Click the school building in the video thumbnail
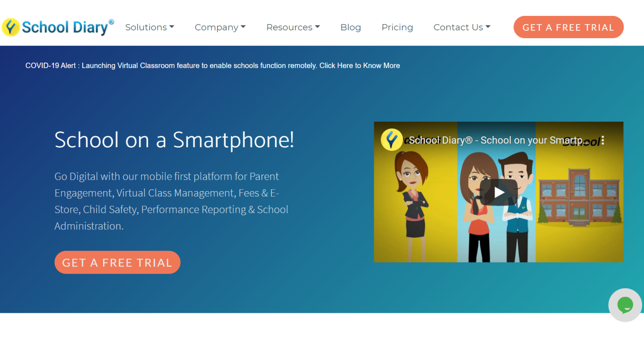 [580, 197]
